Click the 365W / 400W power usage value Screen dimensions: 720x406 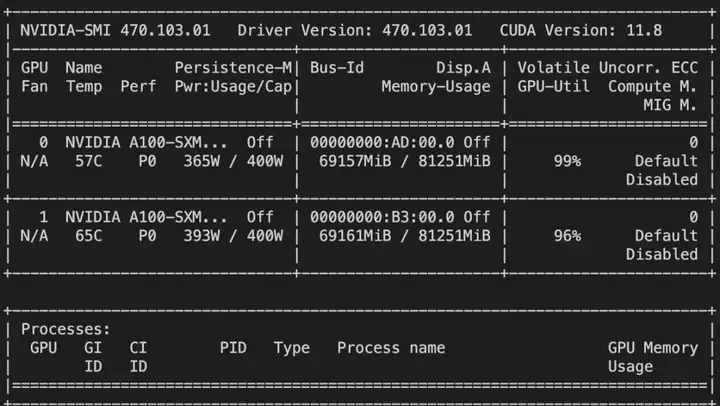pyautogui.click(x=233, y=161)
